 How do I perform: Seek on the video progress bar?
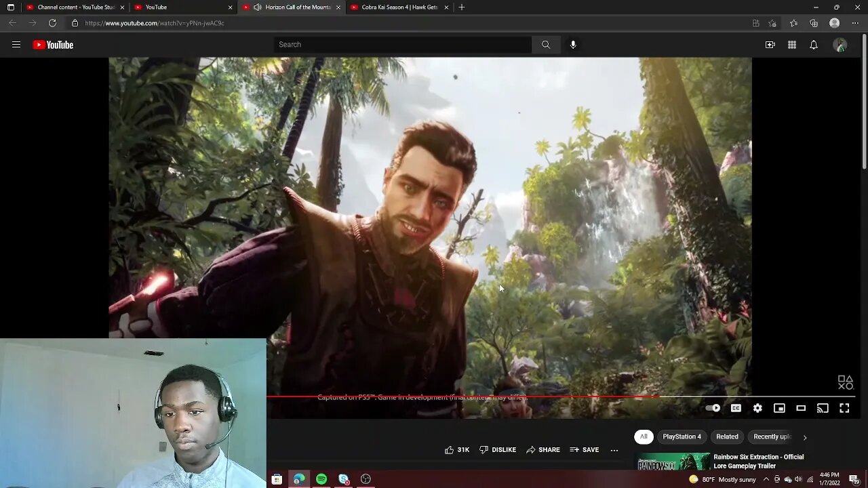coord(560,396)
